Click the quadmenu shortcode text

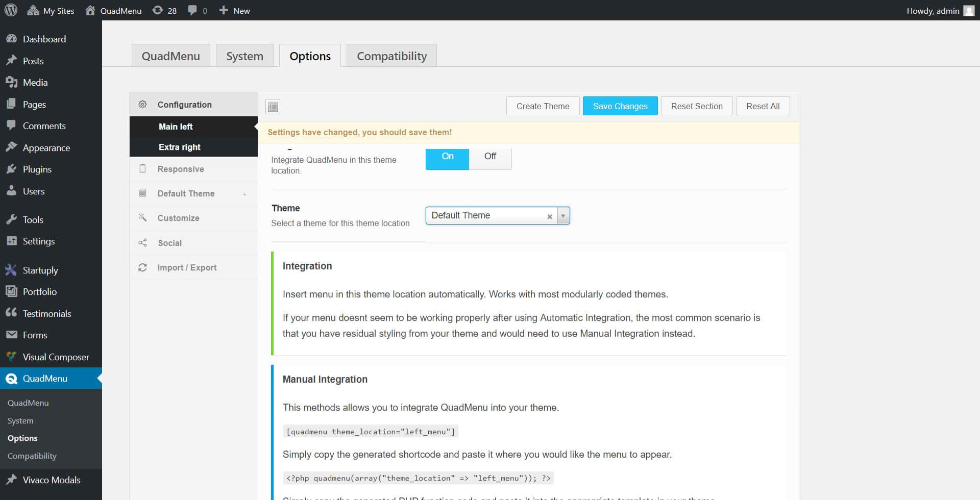point(371,432)
